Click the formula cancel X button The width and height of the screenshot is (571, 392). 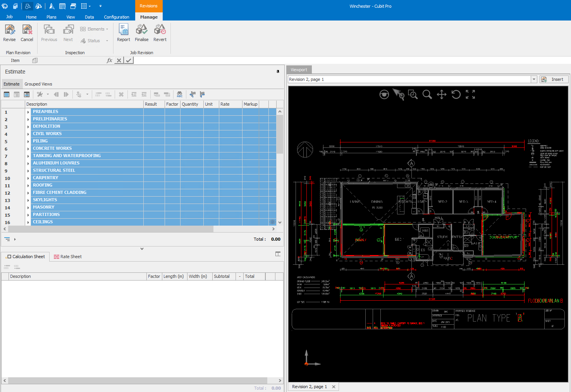click(119, 60)
